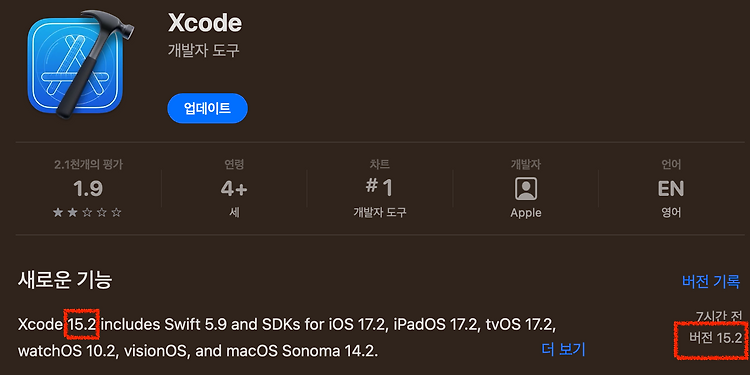Click the Apple developer person icon
Image resolution: width=750 pixels, height=375 pixels.
pos(526,189)
